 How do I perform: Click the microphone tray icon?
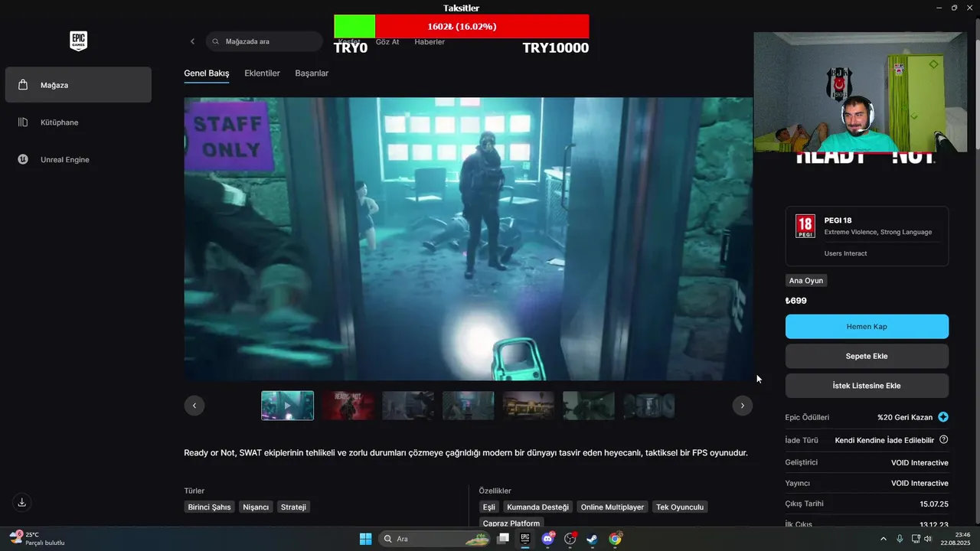tap(900, 539)
